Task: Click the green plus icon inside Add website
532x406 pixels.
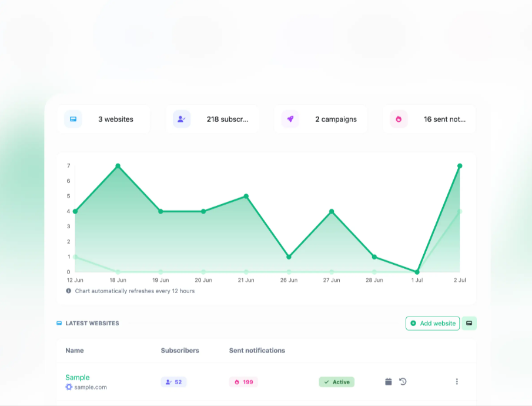Action: tap(413, 323)
